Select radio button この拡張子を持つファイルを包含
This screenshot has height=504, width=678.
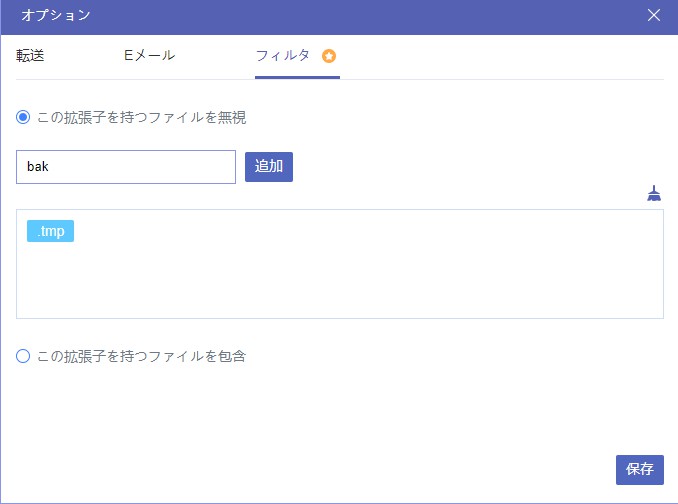(x=23, y=356)
